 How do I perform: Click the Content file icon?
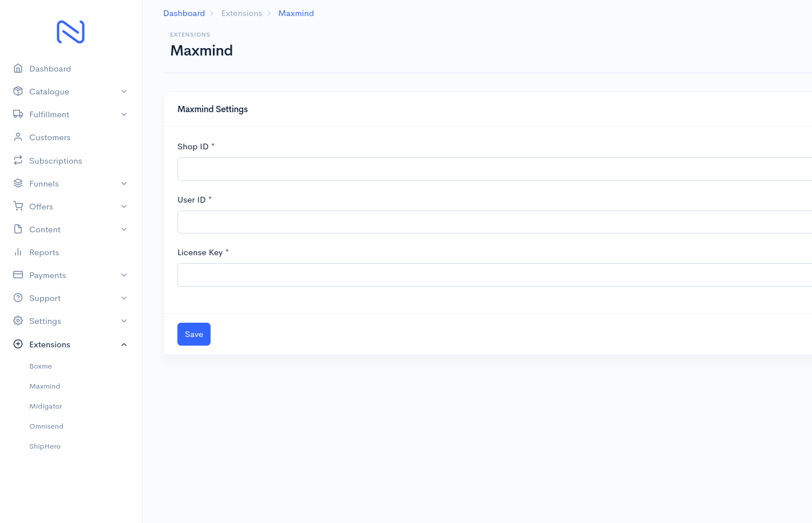click(18, 229)
